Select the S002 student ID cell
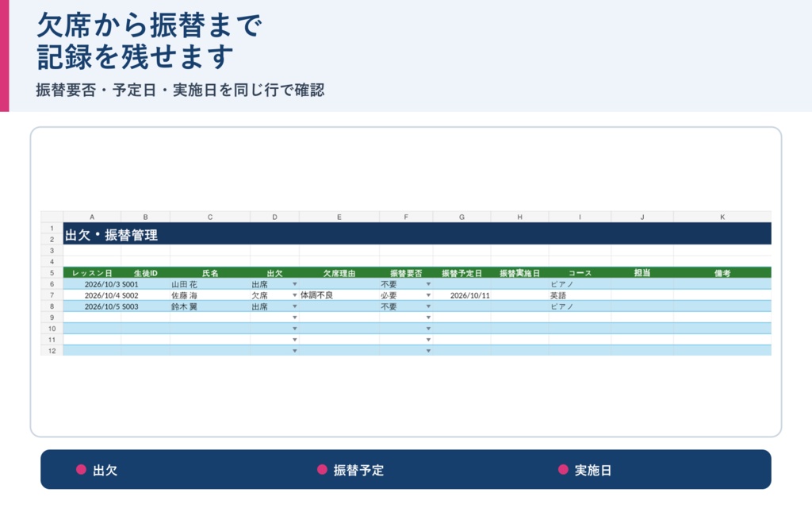 146,295
